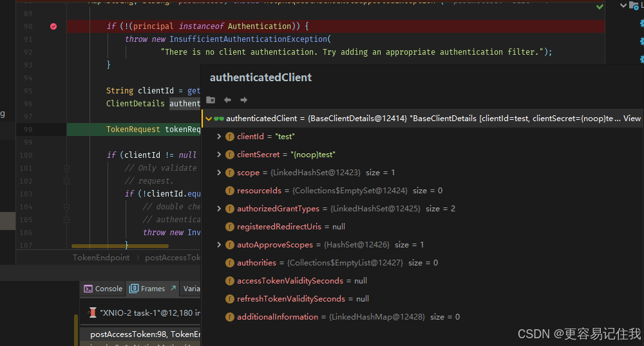Click the "test" value of clientId
Viewport: 644px width, 346px height.
285,137
